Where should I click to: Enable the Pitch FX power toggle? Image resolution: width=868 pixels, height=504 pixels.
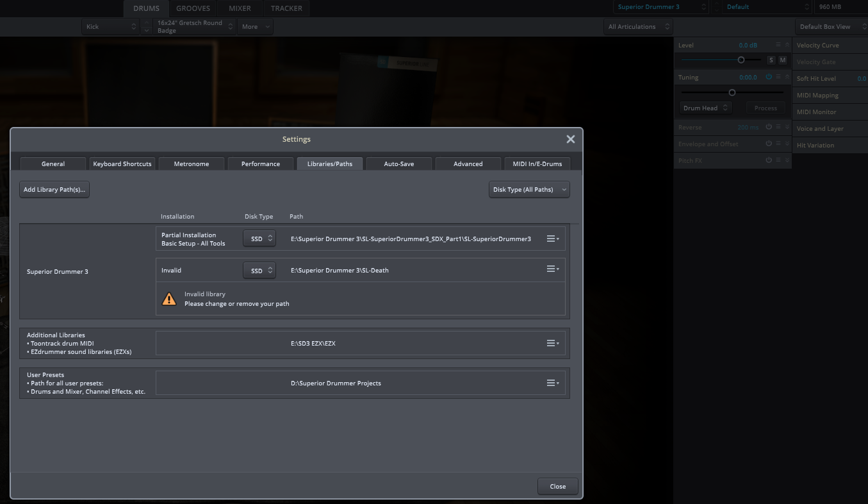coord(769,160)
